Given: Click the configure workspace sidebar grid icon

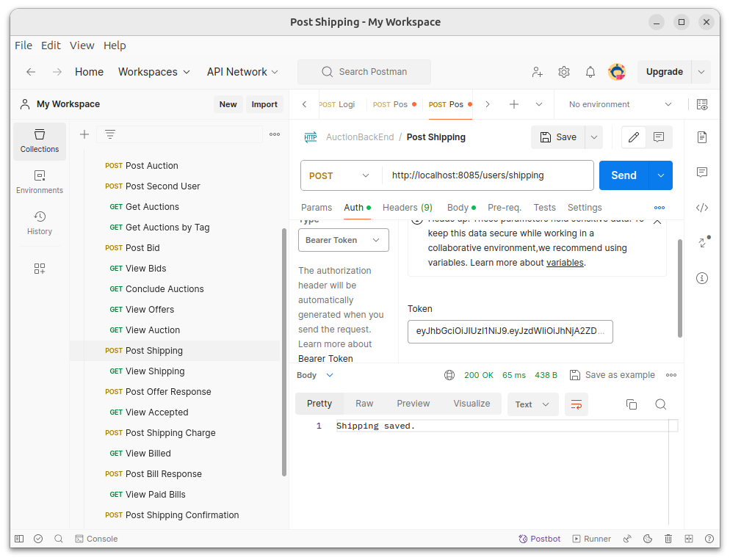Looking at the screenshot, I should coord(40,269).
